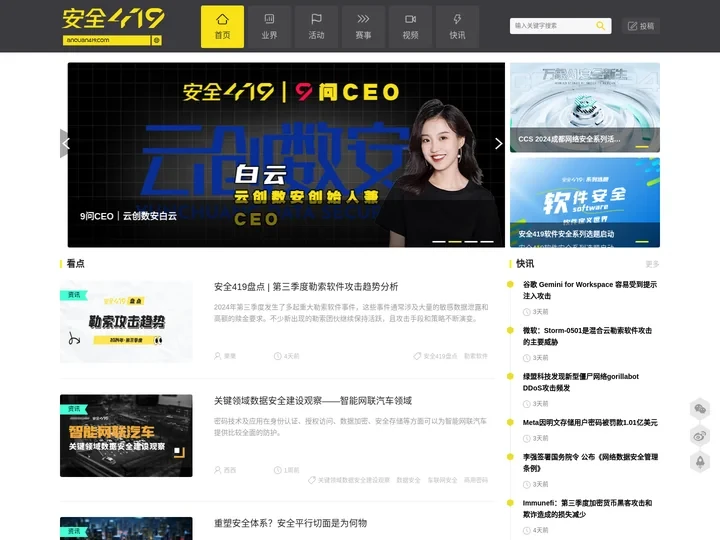
Task: Click the chevrons icon in 赛事 tab
Action: pos(363,19)
